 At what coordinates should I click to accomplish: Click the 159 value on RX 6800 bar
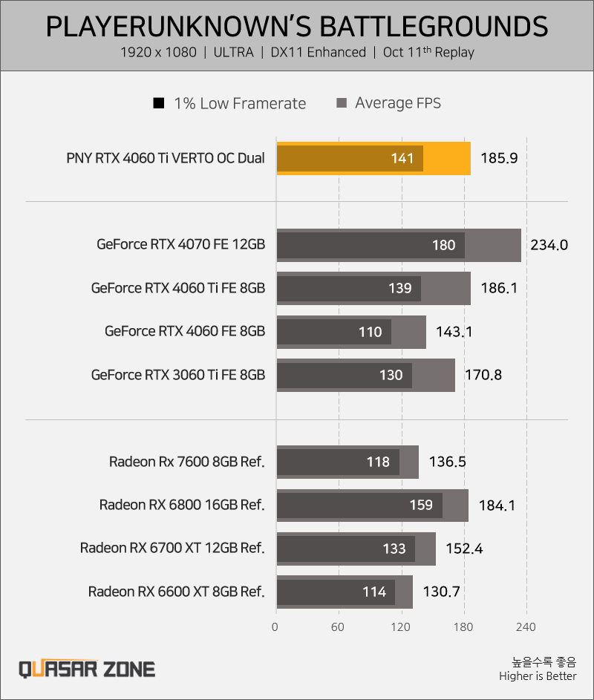(421, 505)
